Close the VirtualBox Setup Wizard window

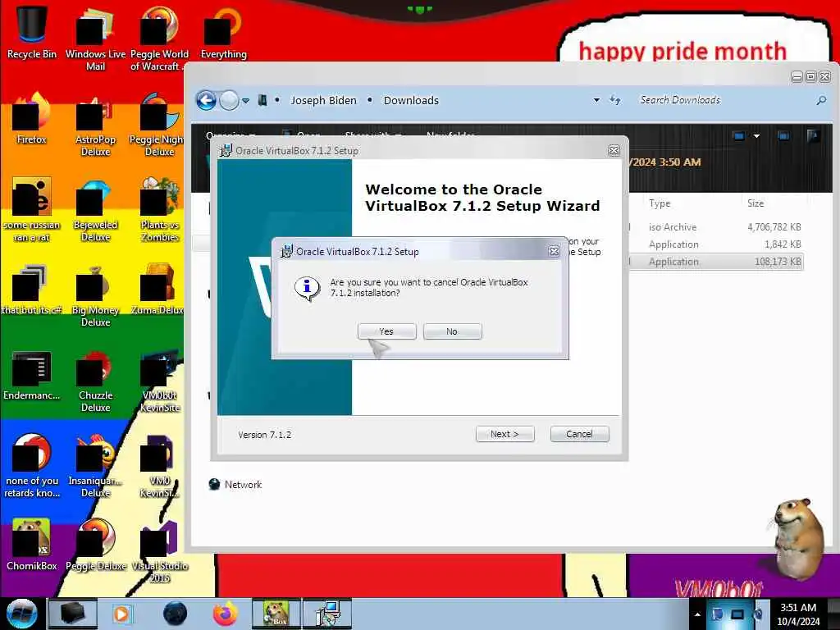[614, 151]
